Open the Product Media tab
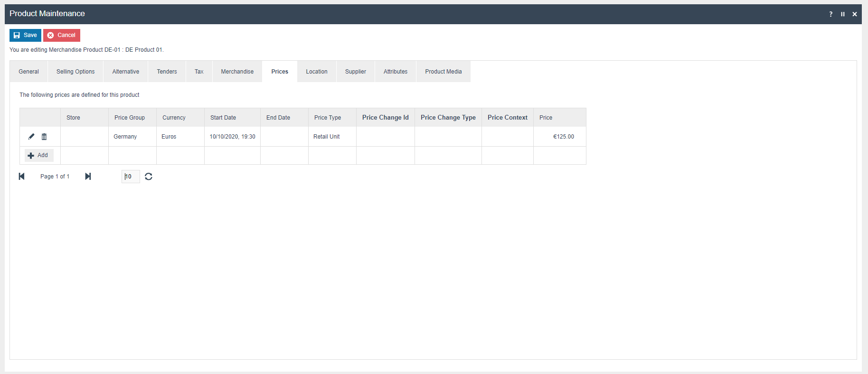The width and height of the screenshot is (868, 374). coord(443,72)
